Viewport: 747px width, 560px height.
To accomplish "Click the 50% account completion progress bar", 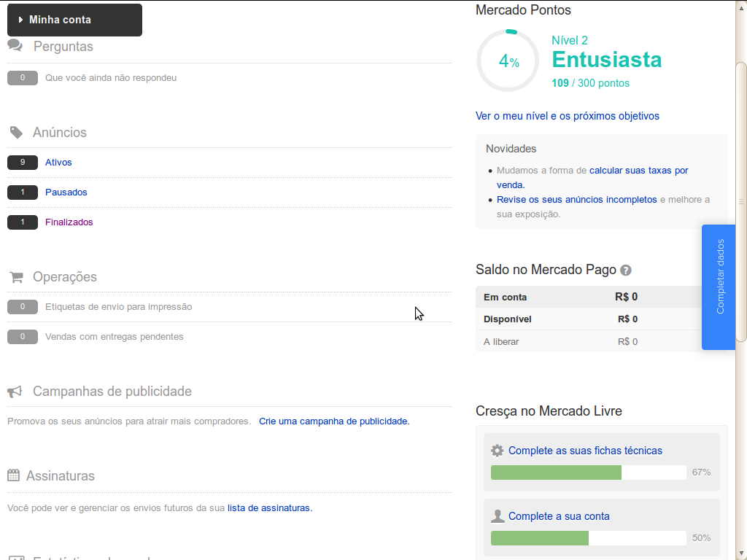I will (589, 538).
